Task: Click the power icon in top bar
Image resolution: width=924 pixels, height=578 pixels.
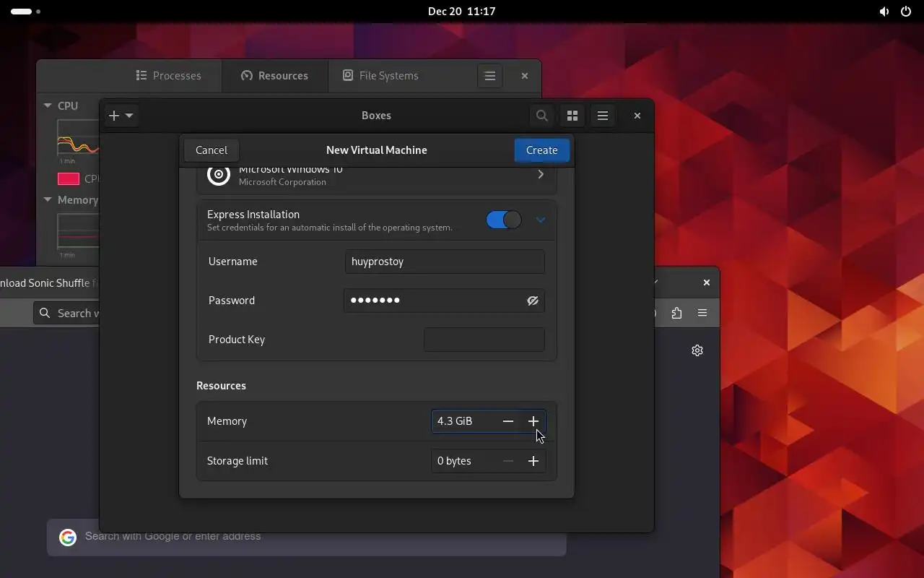Action: tap(906, 12)
